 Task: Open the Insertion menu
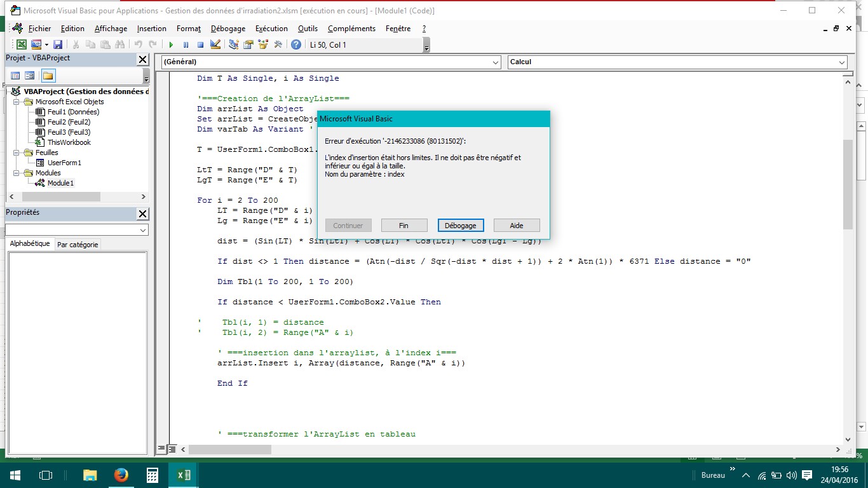152,29
